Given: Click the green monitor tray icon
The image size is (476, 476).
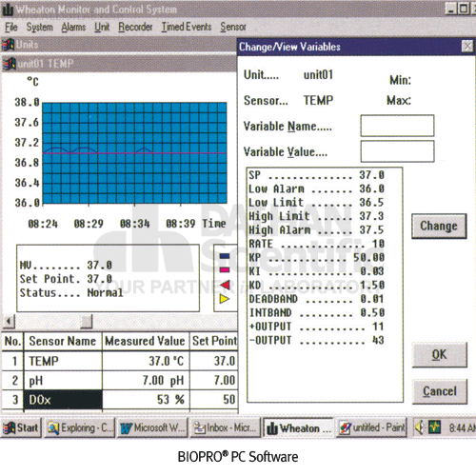Looking at the screenshot, I should coord(434,427).
